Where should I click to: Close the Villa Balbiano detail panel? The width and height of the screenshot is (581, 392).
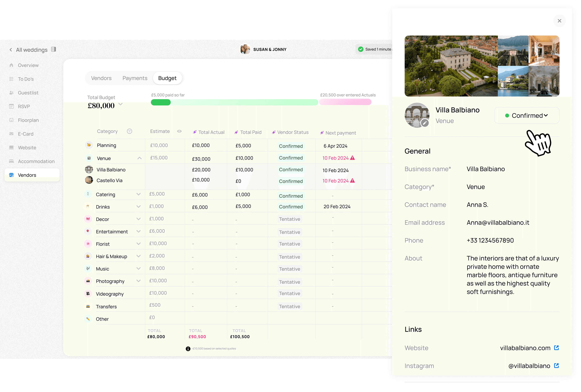[559, 21]
